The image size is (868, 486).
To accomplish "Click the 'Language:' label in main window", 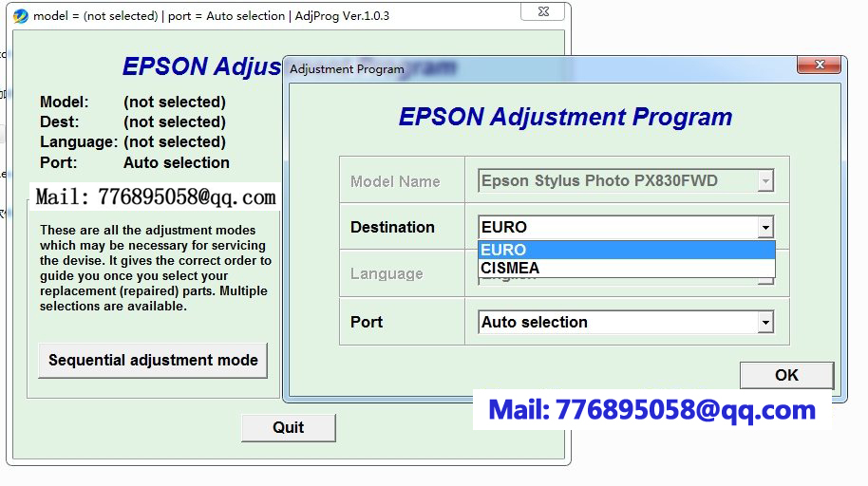I will [x=79, y=142].
